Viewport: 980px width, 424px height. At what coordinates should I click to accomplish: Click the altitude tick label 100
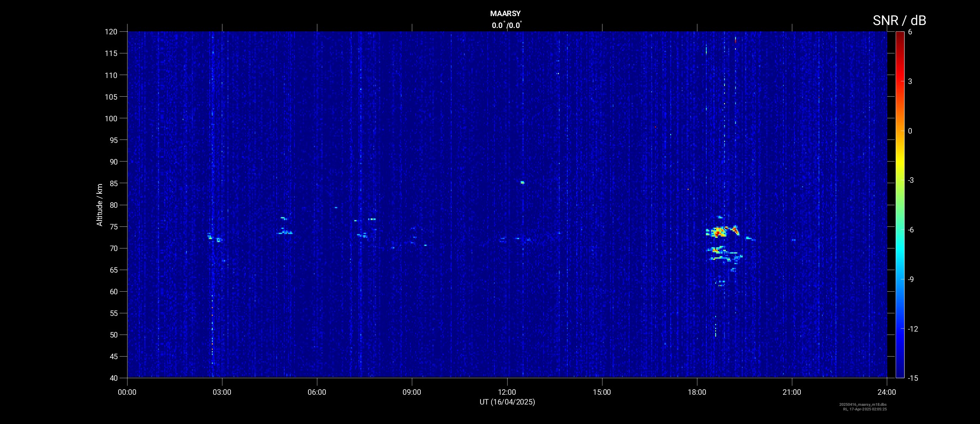pos(111,118)
